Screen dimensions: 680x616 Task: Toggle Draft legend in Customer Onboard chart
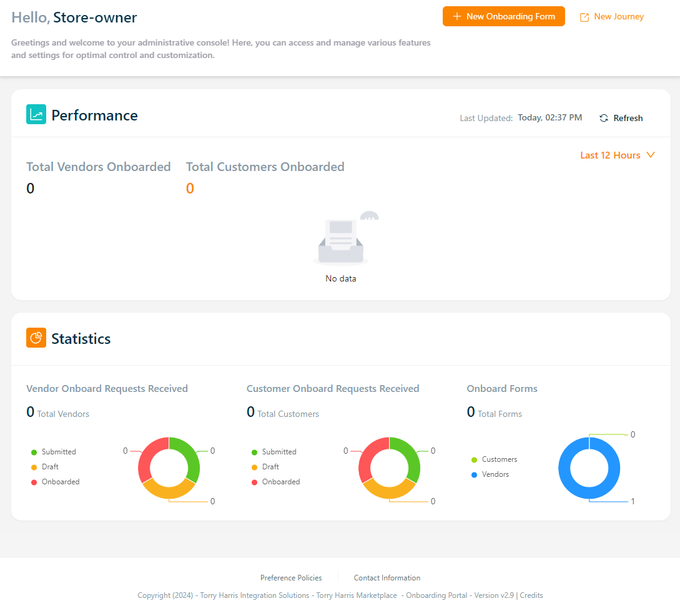[x=270, y=467]
